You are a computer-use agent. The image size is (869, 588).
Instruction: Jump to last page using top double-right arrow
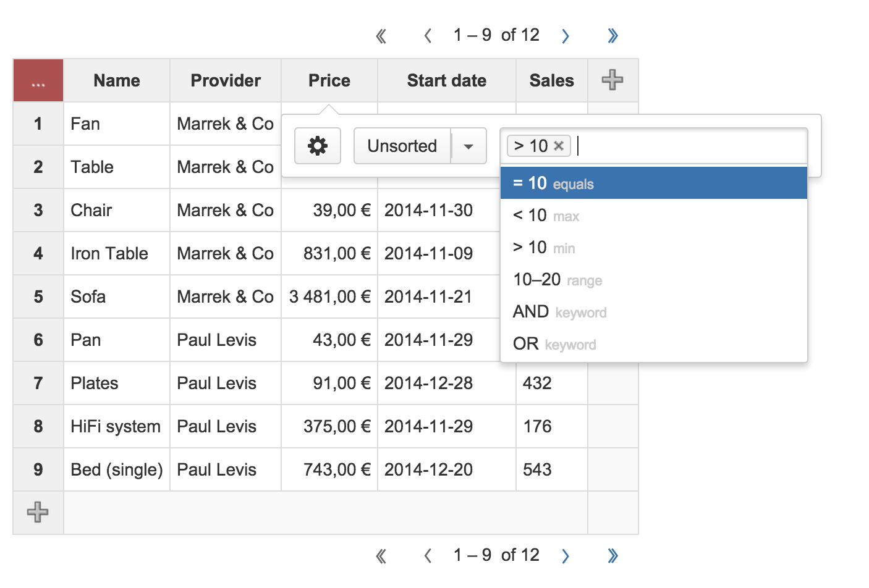pos(613,36)
